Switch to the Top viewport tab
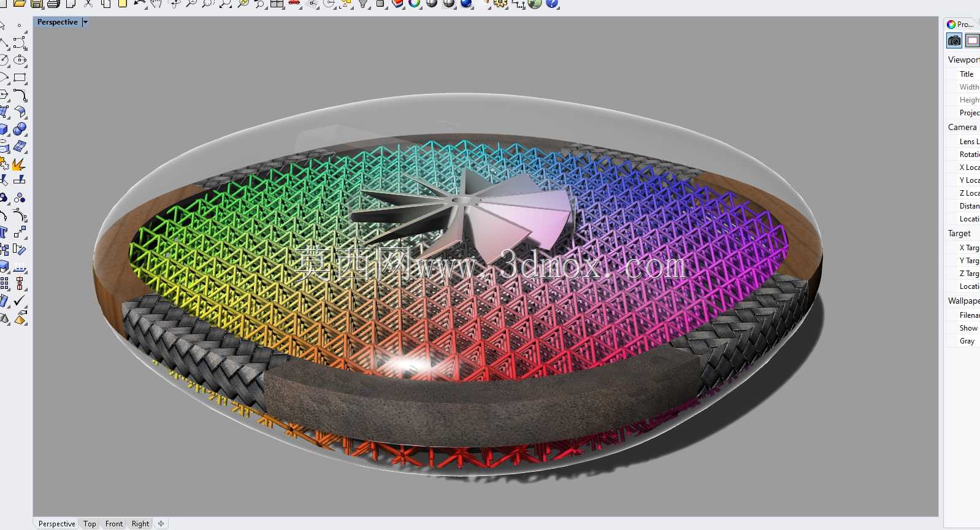The width and height of the screenshot is (980, 530). [x=90, y=524]
